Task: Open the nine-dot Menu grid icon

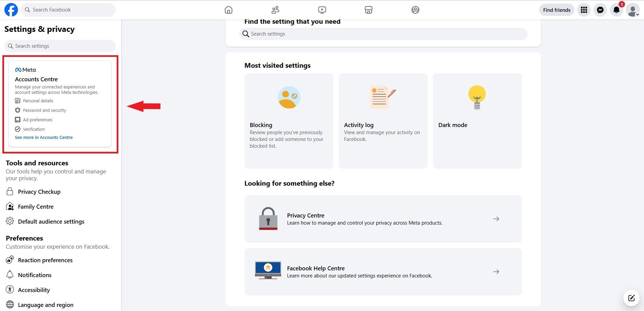Action: [584, 10]
